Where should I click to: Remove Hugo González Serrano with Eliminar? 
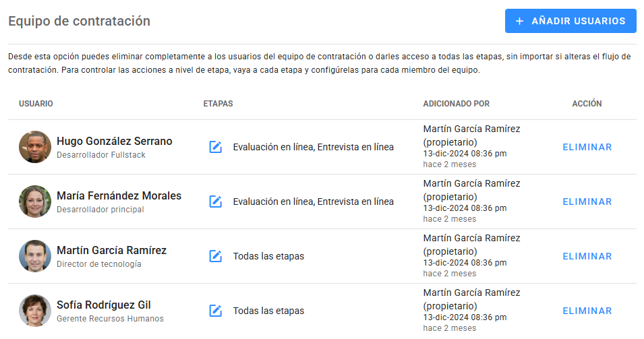pos(587,147)
